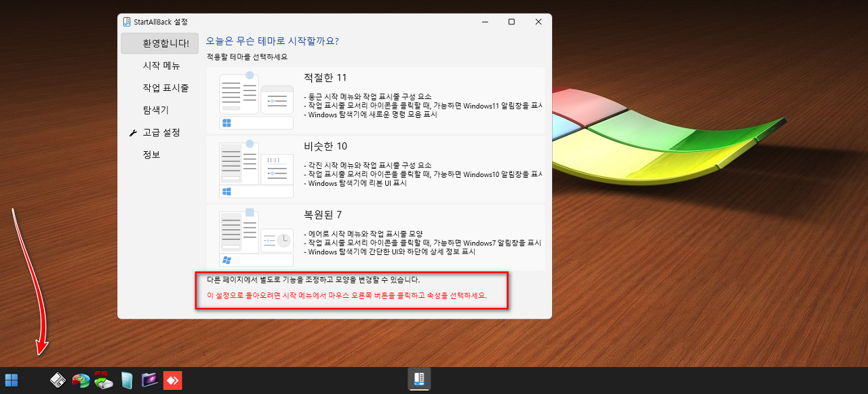Close the StartAllBack 설정 window
The image size is (868, 394).
[x=538, y=22]
